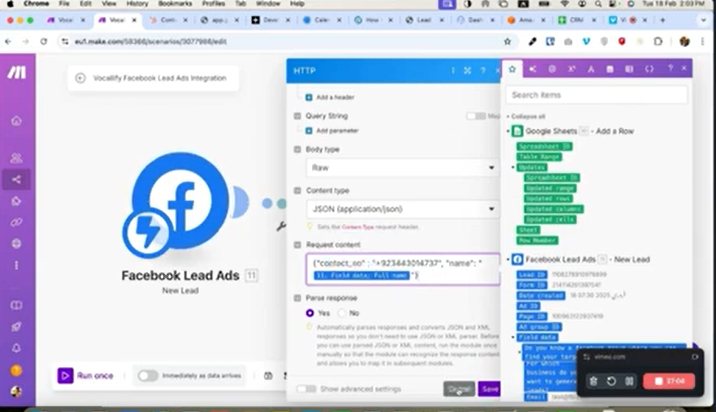This screenshot has height=412, width=716.
Task: Collapse the Google Sheets Add a Row tree
Action: click(x=508, y=131)
